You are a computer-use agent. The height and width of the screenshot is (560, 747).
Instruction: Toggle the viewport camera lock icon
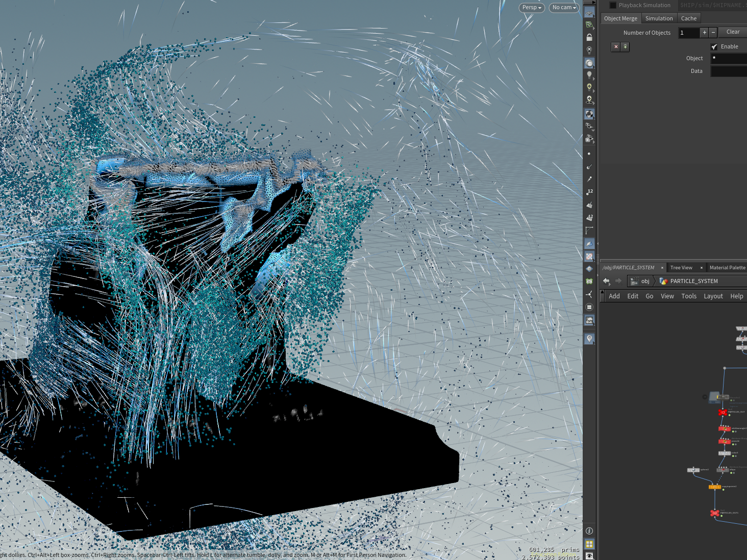click(x=589, y=37)
